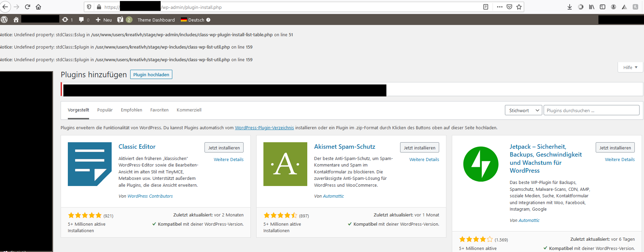Open the Akismet Spam-Schutz title link
The height and width of the screenshot is (252, 644).
[345, 147]
